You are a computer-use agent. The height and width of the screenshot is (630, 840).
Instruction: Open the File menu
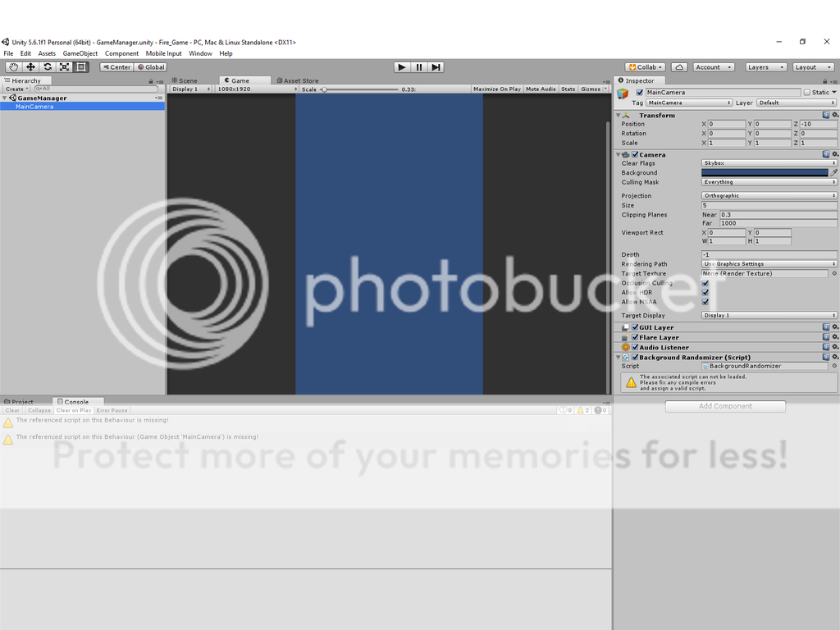8,53
